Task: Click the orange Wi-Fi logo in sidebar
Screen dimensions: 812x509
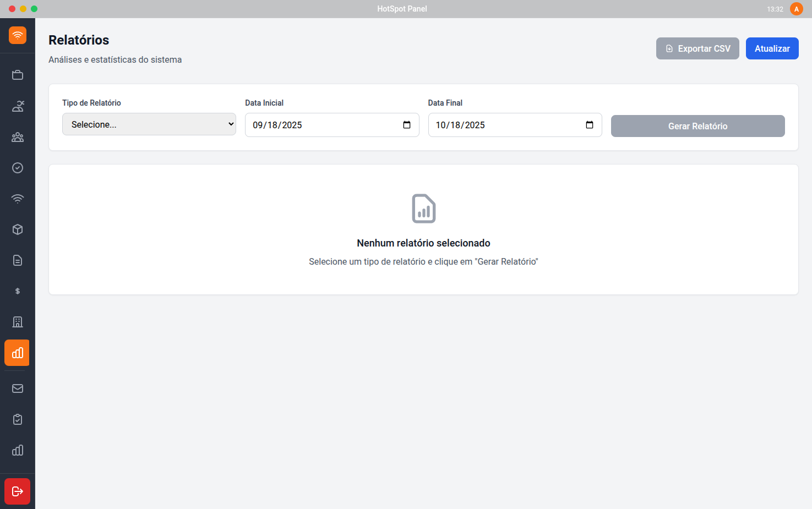Action: (x=18, y=35)
